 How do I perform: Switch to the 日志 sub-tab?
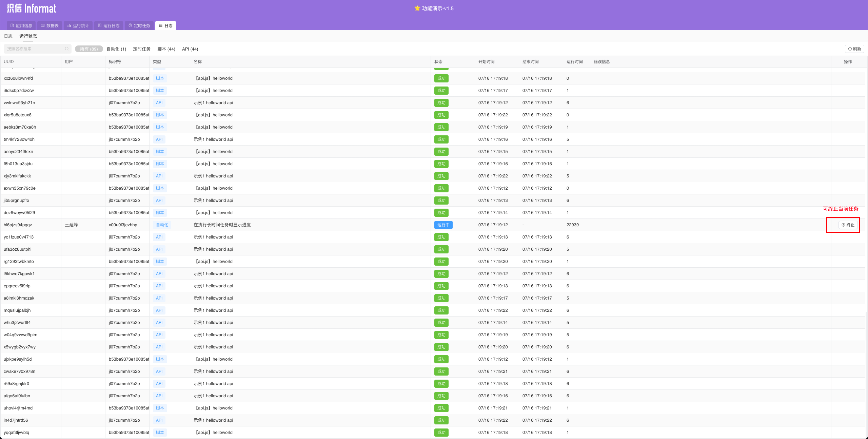[8, 36]
